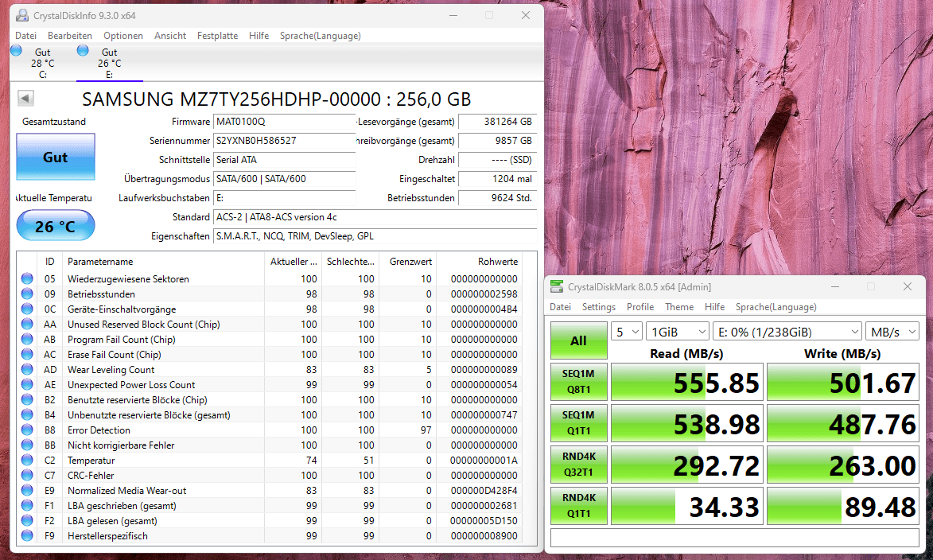Click status orb for Erase Fail Count row

click(27, 354)
